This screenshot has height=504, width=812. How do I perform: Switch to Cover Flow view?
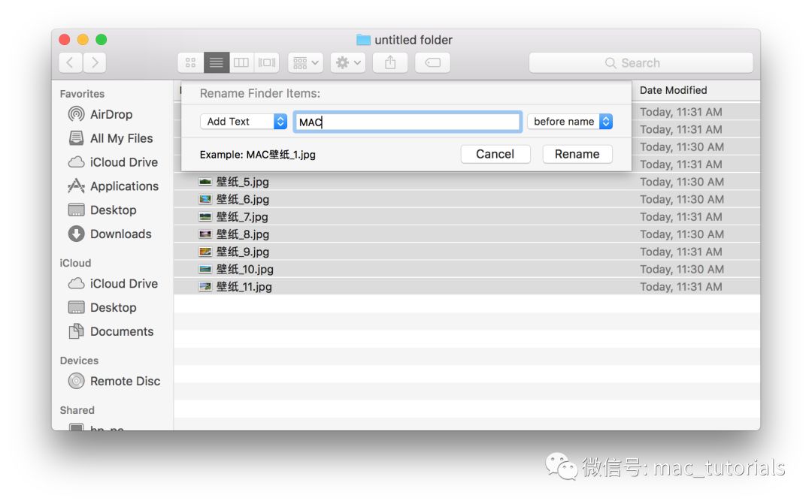[267, 63]
